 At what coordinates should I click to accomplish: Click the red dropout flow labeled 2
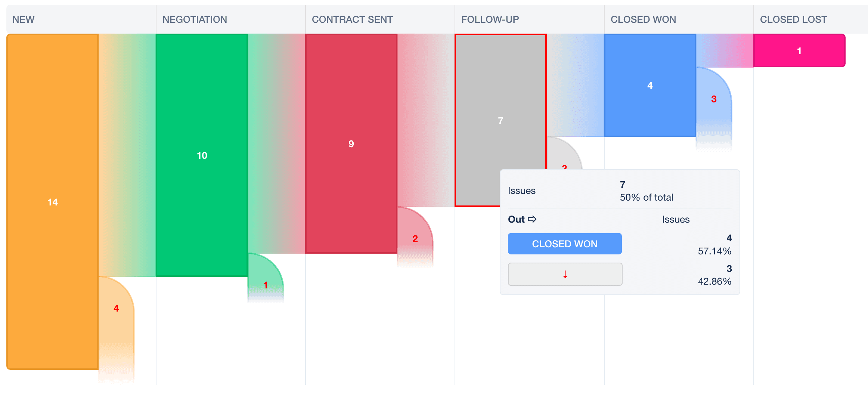tap(415, 236)
